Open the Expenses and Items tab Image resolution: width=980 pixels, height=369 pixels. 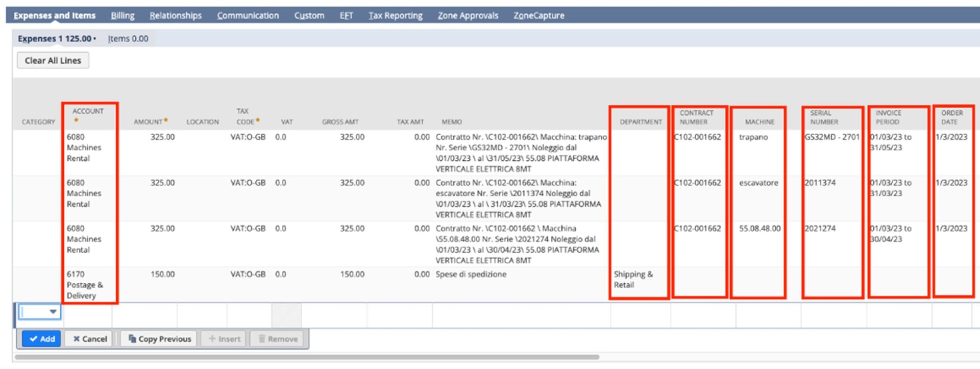[x=54, y=15]
